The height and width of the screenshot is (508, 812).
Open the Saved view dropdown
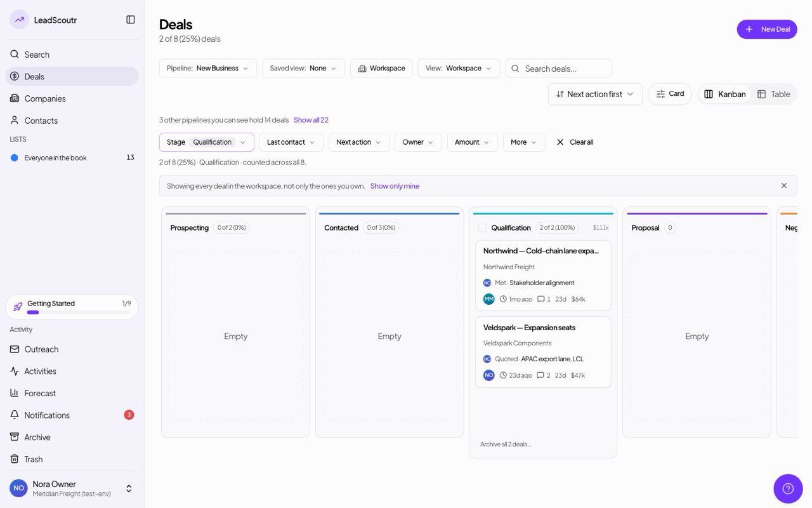303,68
